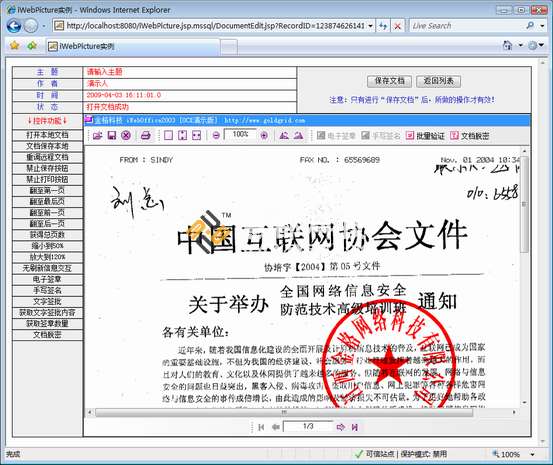Click the zoom out minus icon
Screen dimensions: 553x465
(x=217, y=135)
